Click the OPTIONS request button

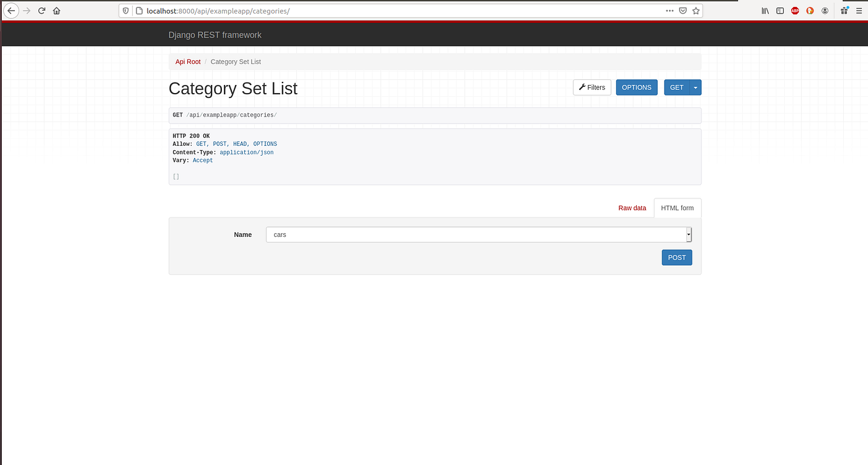[637, 87]
